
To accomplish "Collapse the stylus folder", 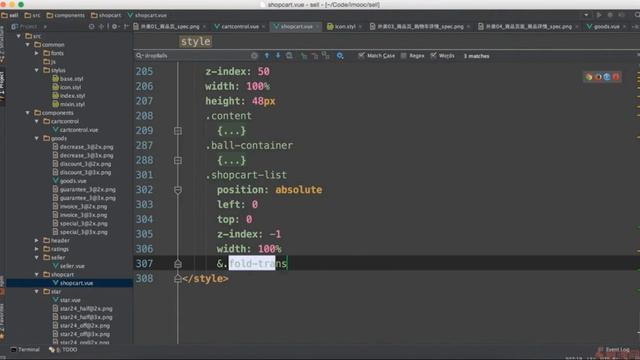I will coord(37,70).
